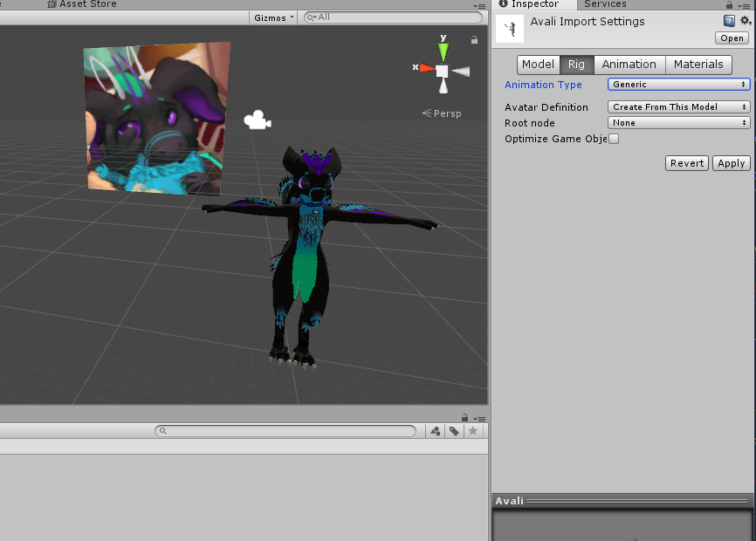Switch to the Model tab
756x541 pixels.
pyautogui.click(x=538, y=65)
